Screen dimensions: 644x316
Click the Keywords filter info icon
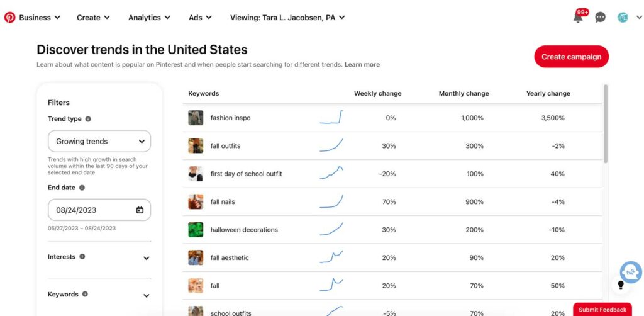point(85,294)
